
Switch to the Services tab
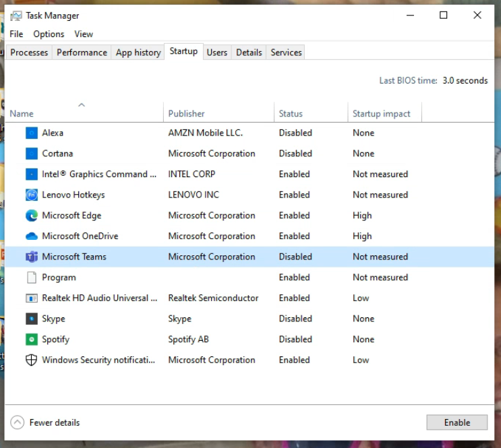click(286, 53)
